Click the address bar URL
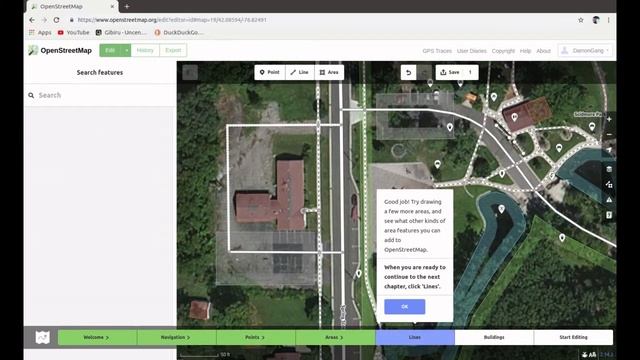This screenshot has width=640, height=360. click(172, 20)
